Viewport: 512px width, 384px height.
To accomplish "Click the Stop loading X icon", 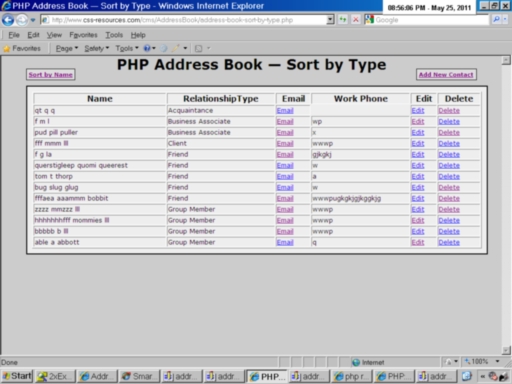I will coord(356,20).
